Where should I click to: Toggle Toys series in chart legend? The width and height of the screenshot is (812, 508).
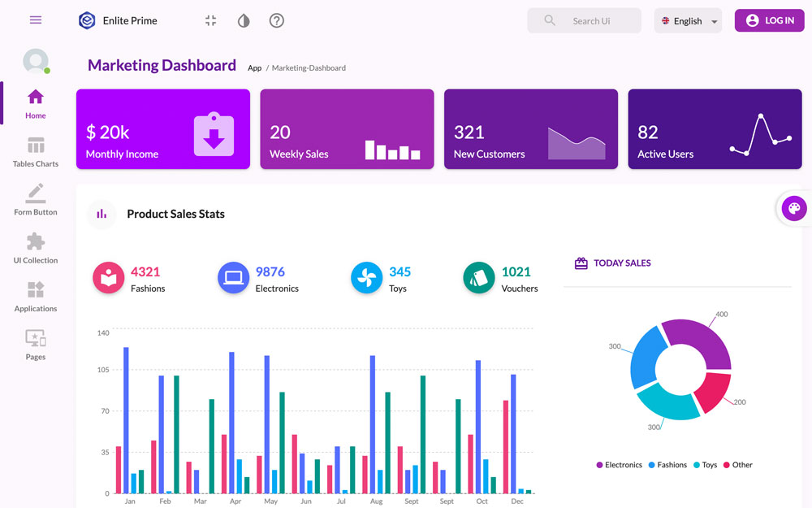(704, 465)
